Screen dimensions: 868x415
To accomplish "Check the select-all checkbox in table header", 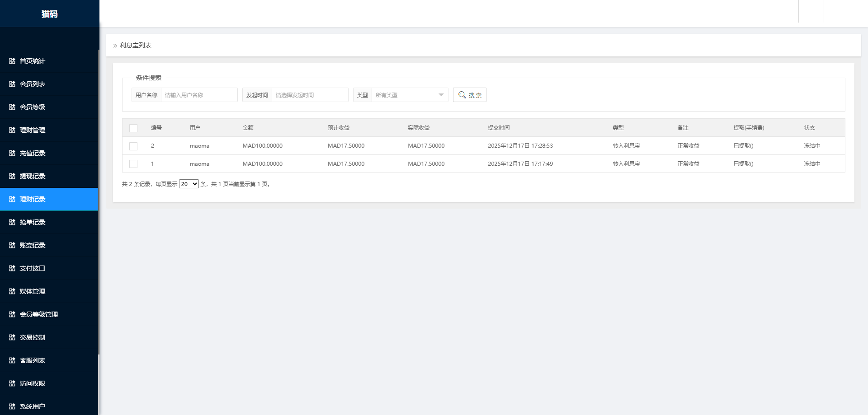I will (x=133, y=128).
